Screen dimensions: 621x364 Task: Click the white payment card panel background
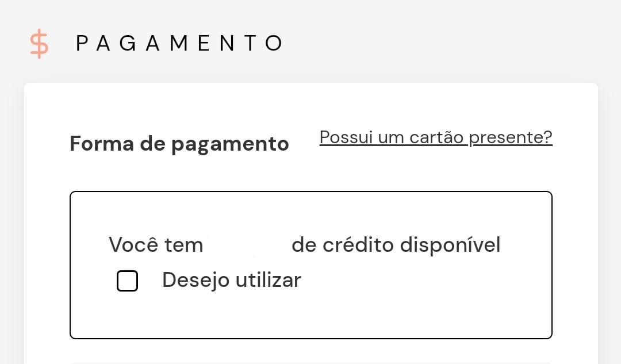[x=311, y=174]
